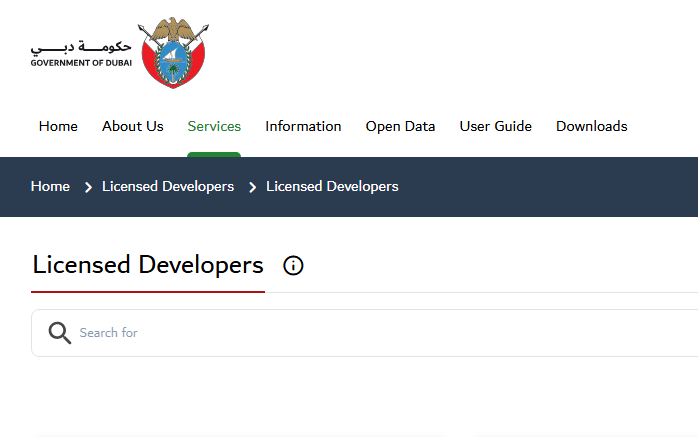Image resolution: width=698 pixels, height=437 pixels.
Task: Click Home in the breadcrumb bar
Action: click(x=50, y=186)
